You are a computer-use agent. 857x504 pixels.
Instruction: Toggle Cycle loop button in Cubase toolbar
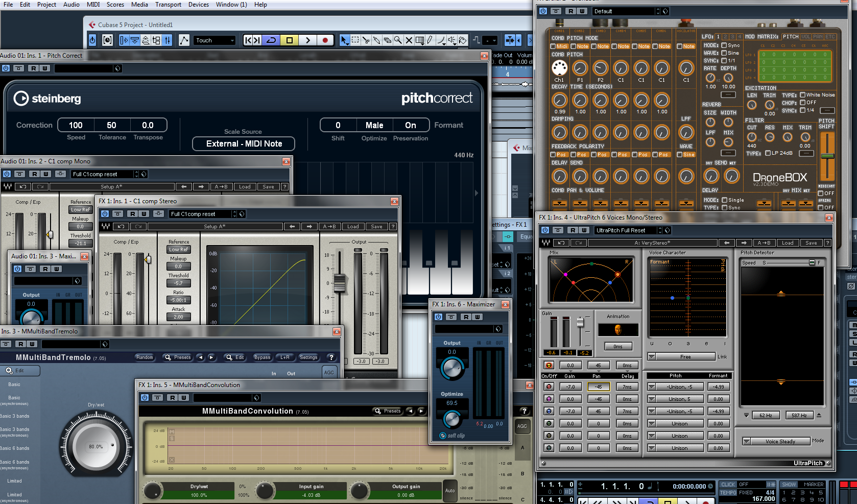tap(272, 40)
